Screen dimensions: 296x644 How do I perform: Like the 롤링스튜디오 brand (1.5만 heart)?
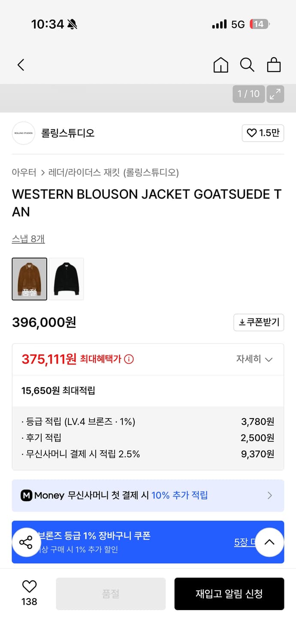coord(263,133)
